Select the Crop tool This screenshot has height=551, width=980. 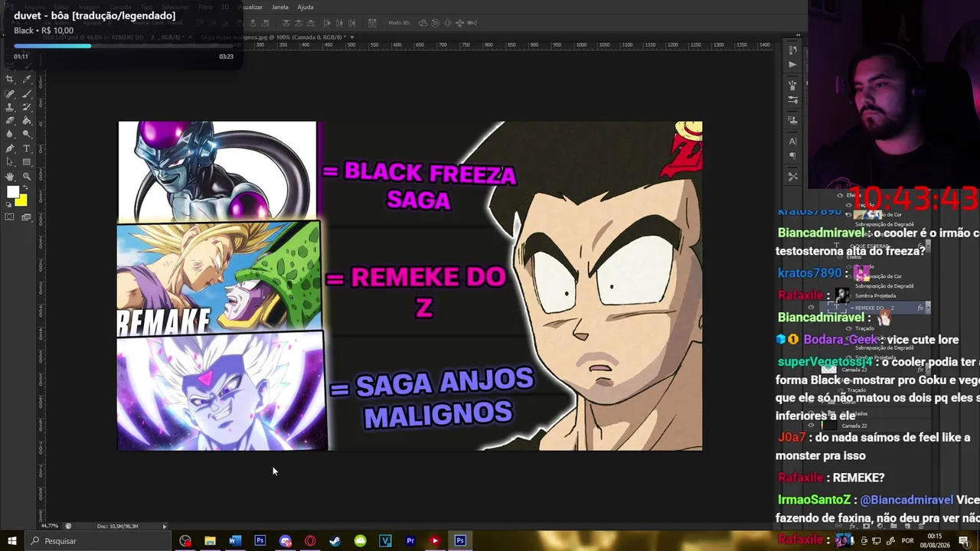pos(10,80)
